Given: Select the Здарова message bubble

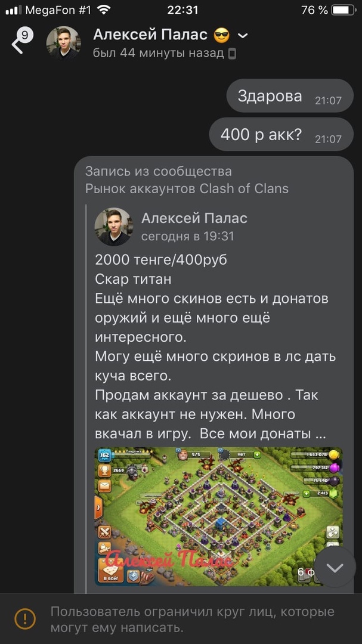Looking at the screenshot, I should (x=290, y=96).
